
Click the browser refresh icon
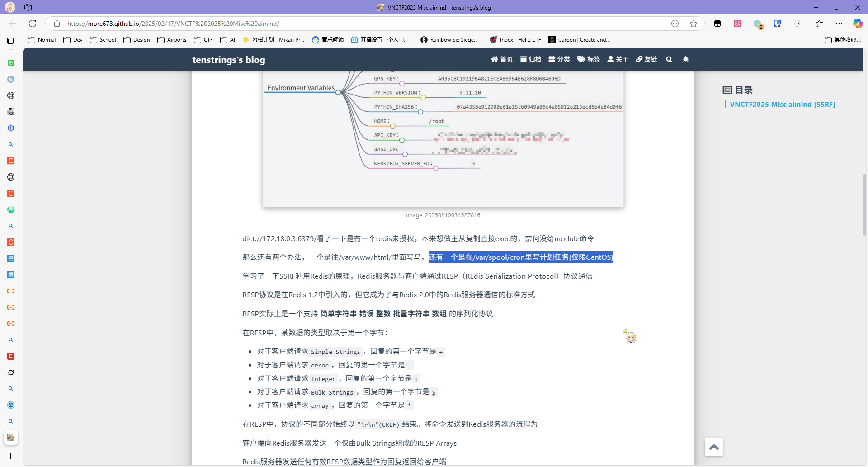point(33,24)
